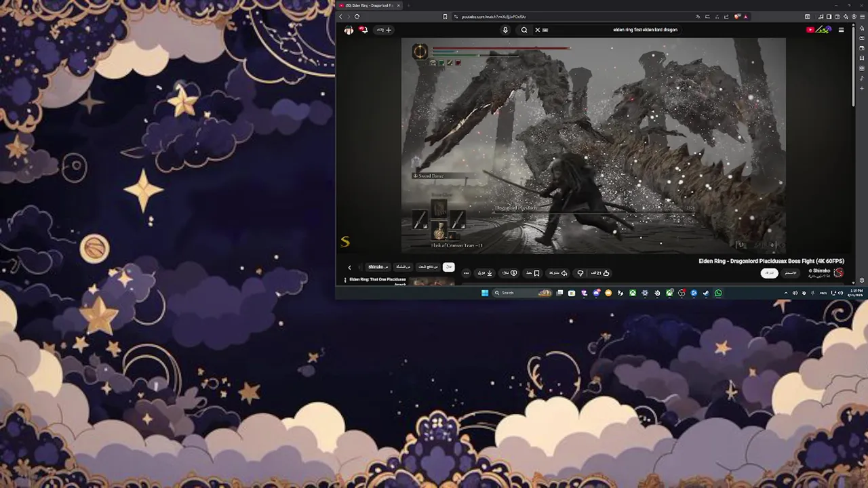Show hidden system tray icons
This screenshot has height=488, width=868.
pos(786,293)
